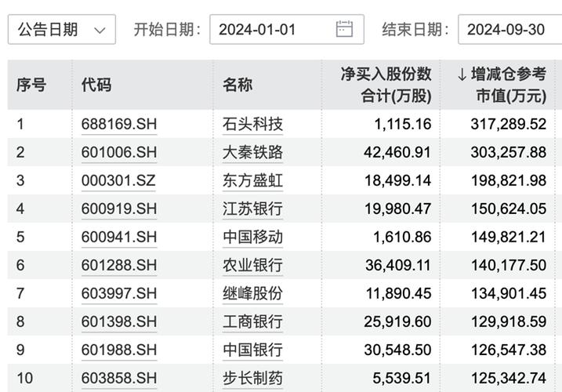Open stock code 601288.SH link
Image resolution: width=562 pixels, height=392 pixels.
pyautogui.click(x=119, y=265)
